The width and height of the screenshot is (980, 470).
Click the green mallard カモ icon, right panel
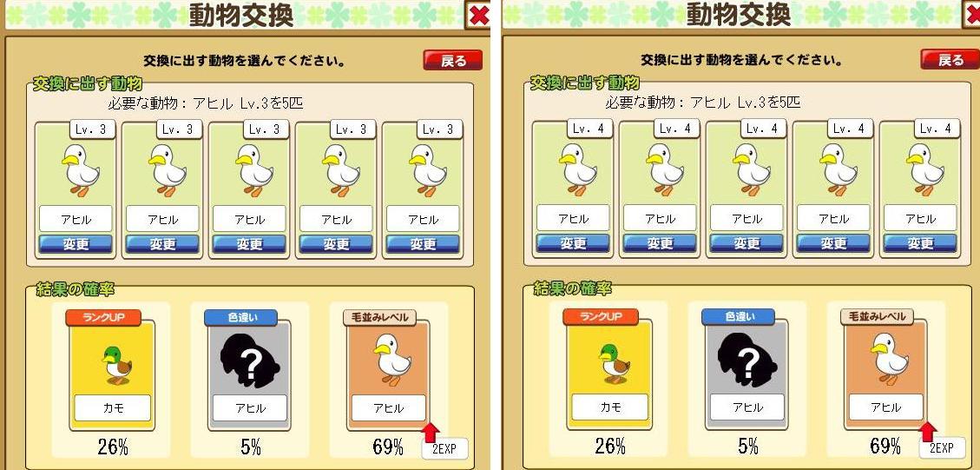pos(615,364)
